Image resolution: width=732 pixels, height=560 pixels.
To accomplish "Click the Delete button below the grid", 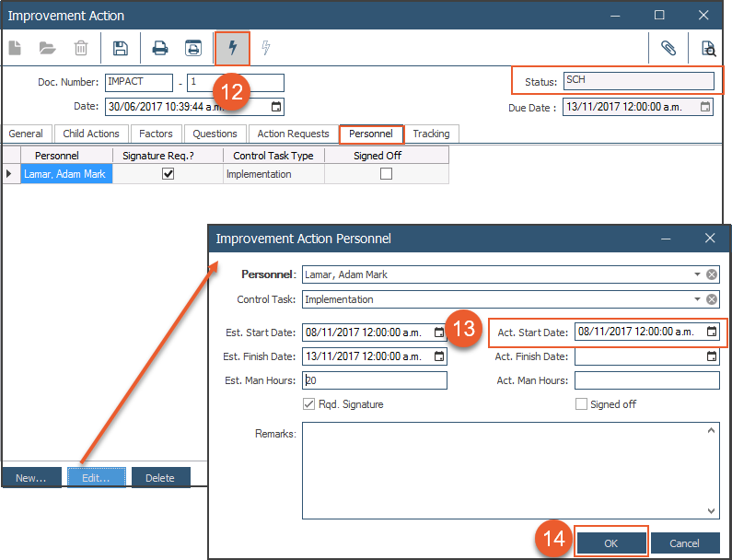I will (160, 477).
